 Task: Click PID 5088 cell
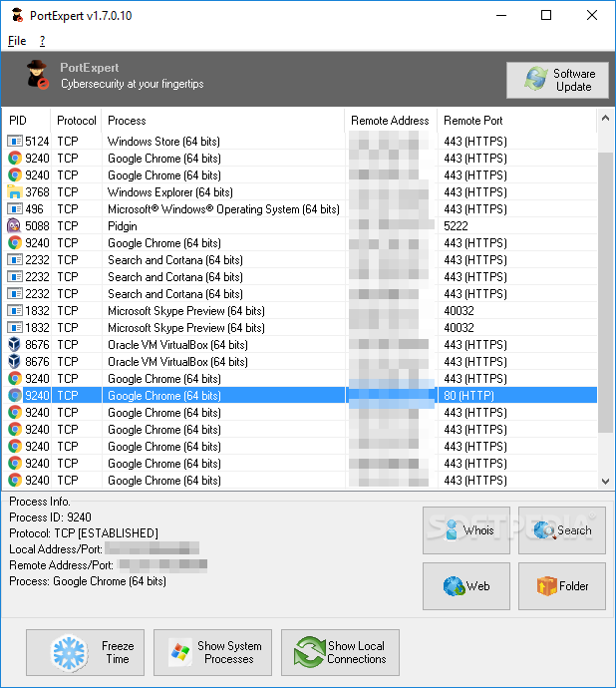[37, 226]
